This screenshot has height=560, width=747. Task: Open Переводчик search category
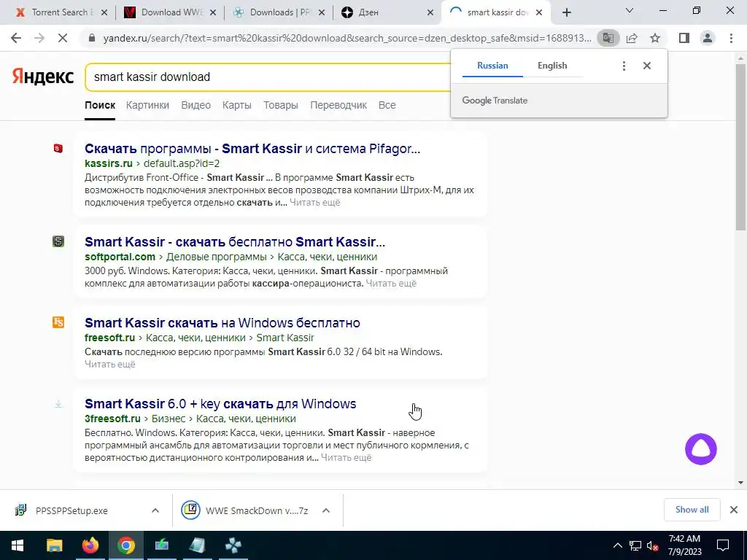[x=338, y=105]
